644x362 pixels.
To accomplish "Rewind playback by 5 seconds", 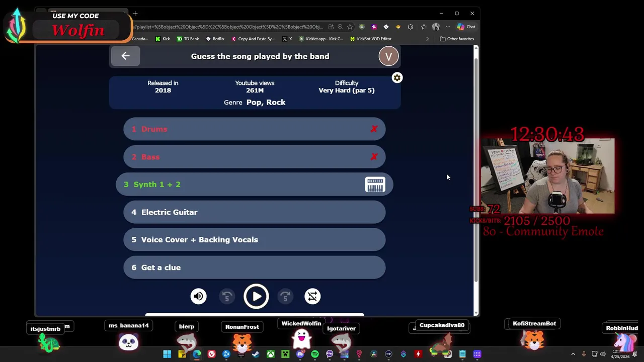I will coord(227,296).
